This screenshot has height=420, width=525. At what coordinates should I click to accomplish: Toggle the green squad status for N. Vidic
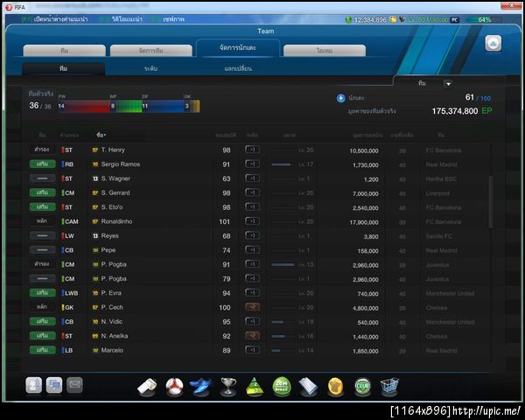point(43,321)
